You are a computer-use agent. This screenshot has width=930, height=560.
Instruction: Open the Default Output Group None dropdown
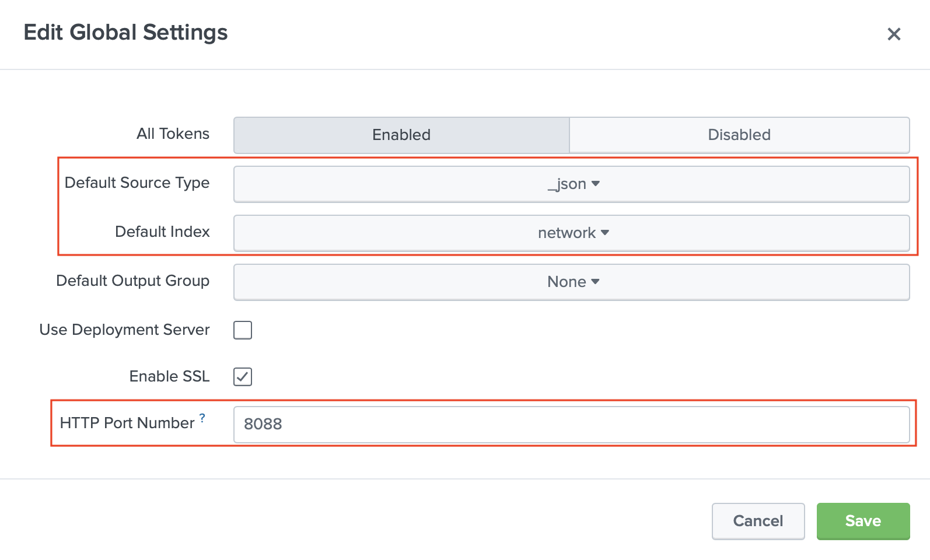tap(572, 282)
